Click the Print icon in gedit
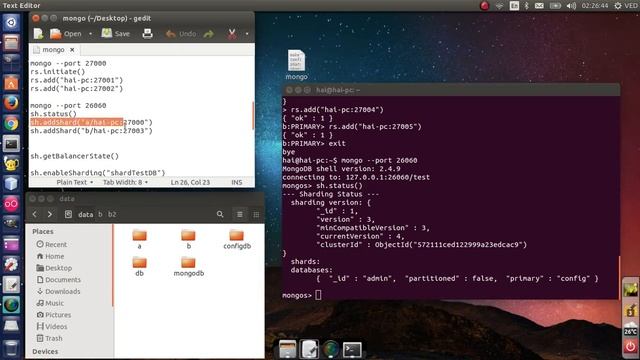The width and height of the screenshot is (640, 360). (147, 34)
